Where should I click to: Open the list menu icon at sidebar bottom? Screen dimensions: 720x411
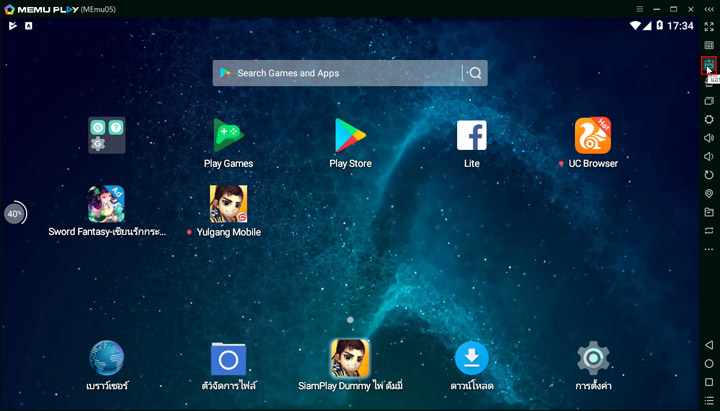point(709,401)
